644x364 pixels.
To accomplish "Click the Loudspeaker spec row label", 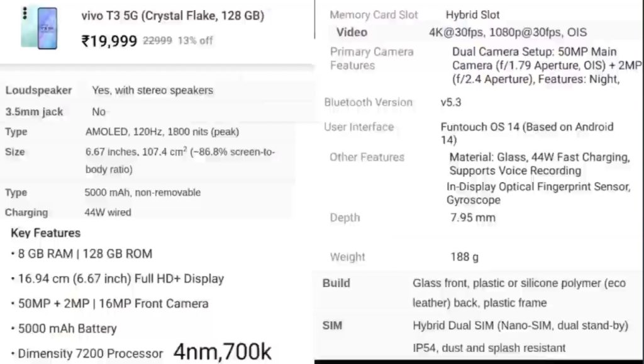I will coord(38,90).
